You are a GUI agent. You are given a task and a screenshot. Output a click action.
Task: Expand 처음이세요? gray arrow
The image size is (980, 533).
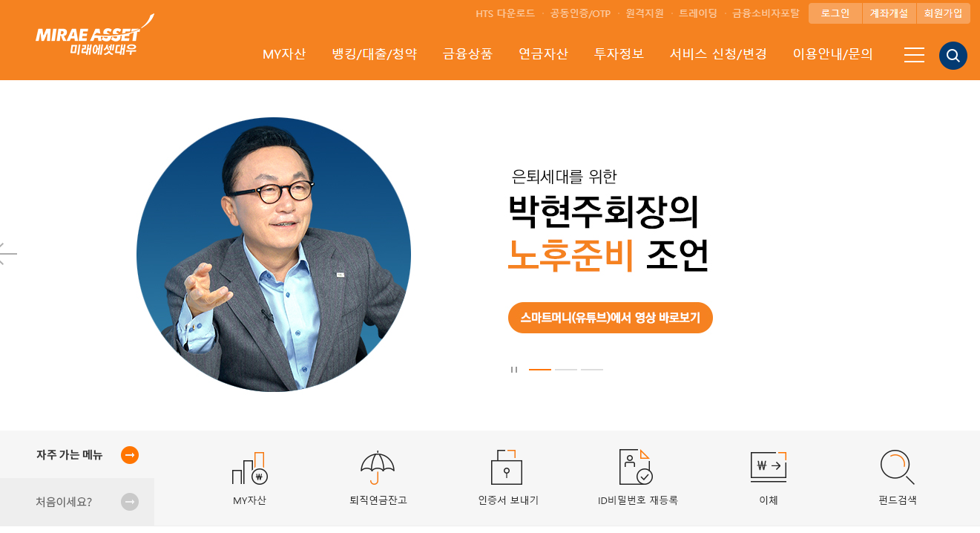[x=130, y=502]
